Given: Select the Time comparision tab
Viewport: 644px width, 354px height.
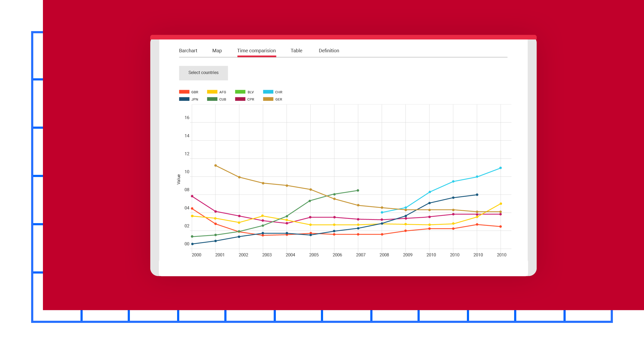Looking at the screenshot, I should 256,51.
